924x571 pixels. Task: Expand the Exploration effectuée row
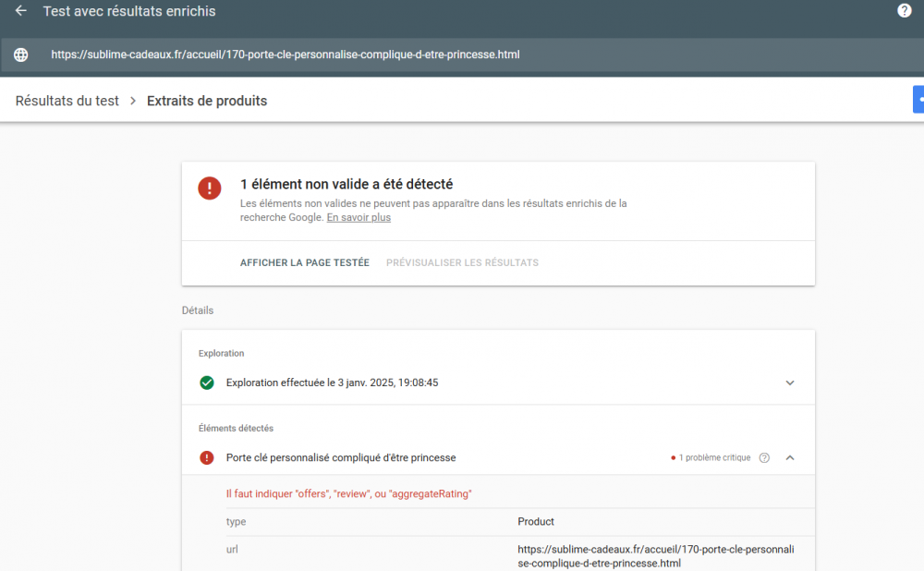[x=790, y=383]
